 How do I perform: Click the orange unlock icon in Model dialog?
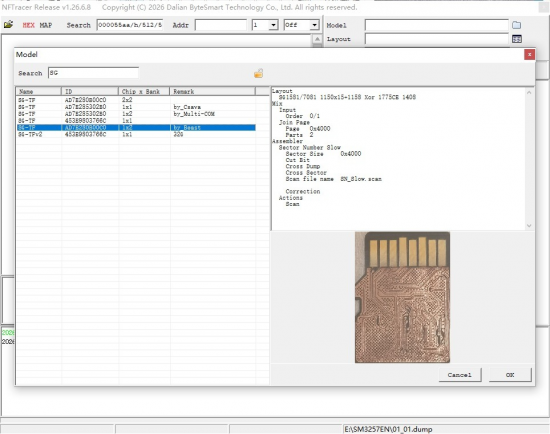tap(259, 73)
